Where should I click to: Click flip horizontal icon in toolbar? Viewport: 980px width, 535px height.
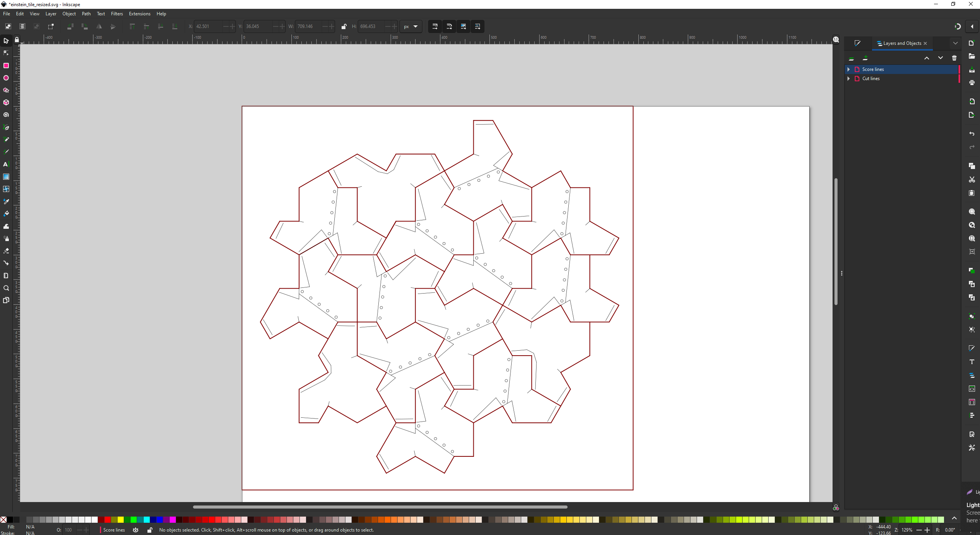pyautogui.click(x=99, y=26)
